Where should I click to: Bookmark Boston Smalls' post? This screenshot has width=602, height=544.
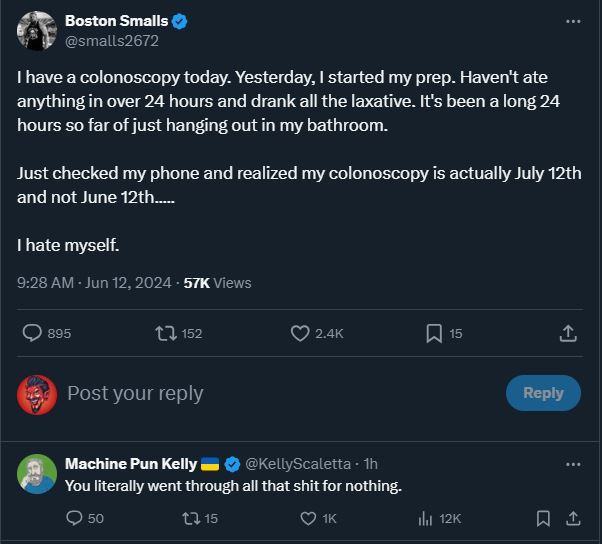pos(434,333)
